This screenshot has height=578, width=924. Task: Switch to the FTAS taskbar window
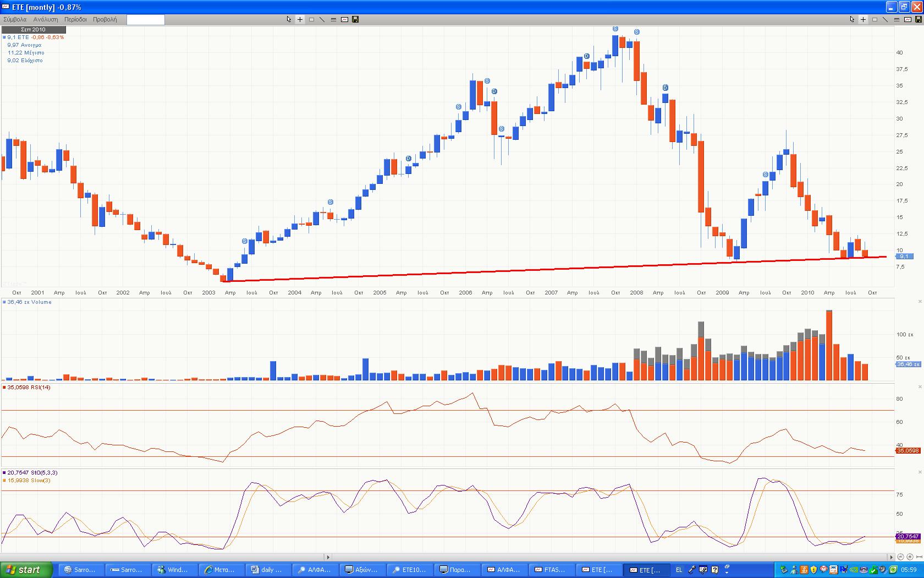[551, 570]
